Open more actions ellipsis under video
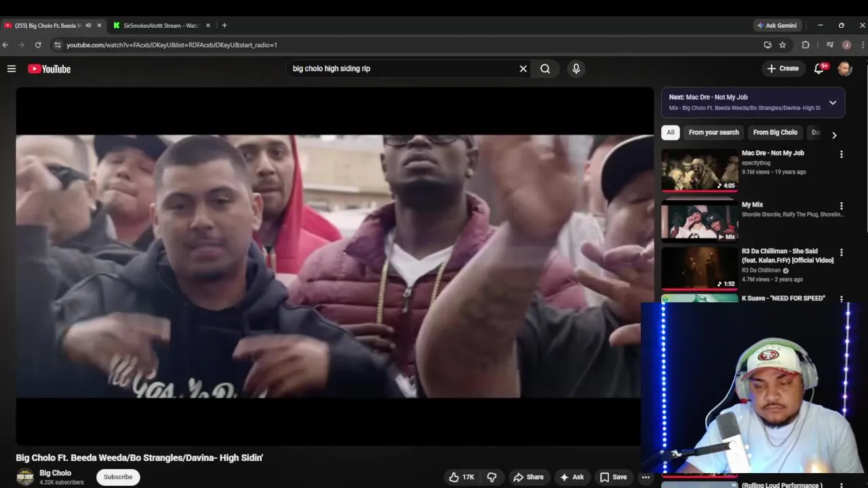 pyautogui.click(x=646, y=477)
